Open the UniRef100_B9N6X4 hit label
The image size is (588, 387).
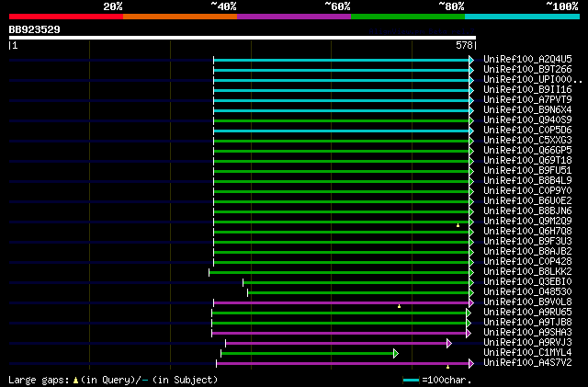[527, 109]
